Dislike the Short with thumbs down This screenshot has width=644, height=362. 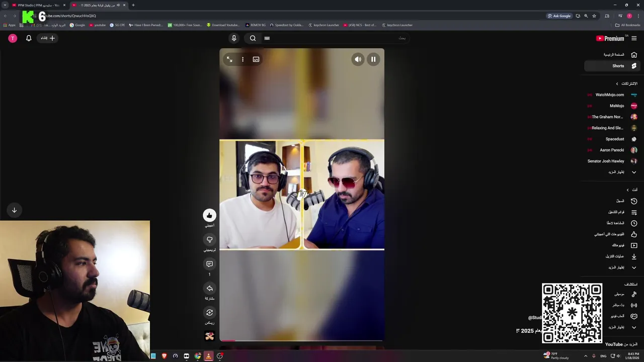pos(209,240)
